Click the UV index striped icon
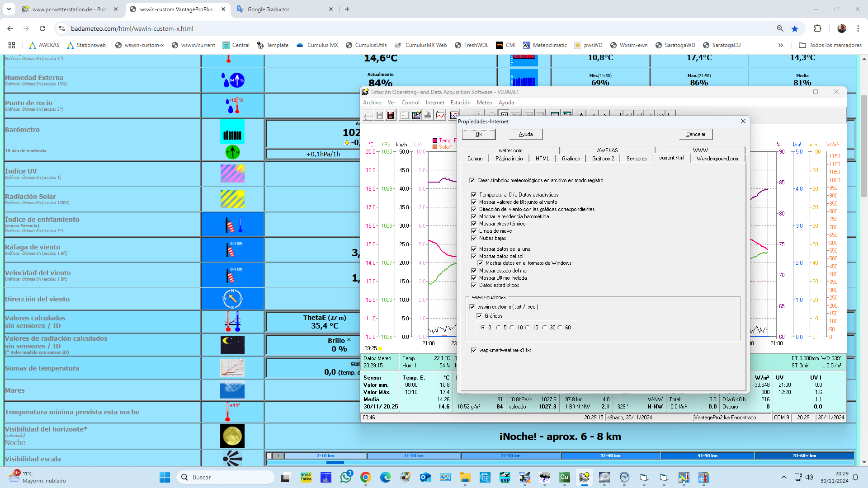 [232, 174]
